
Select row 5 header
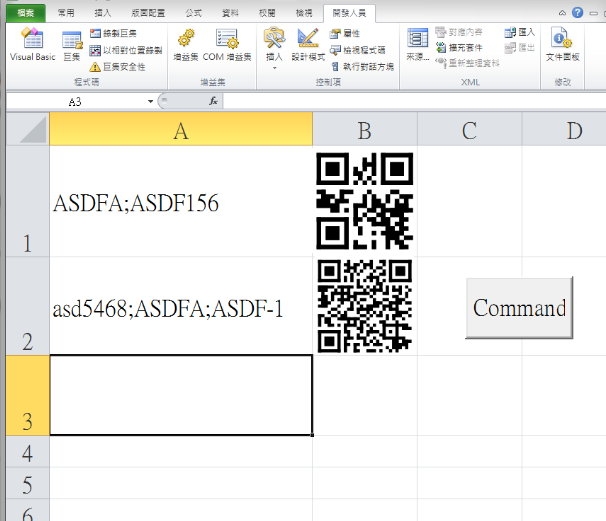pos(28,483)
